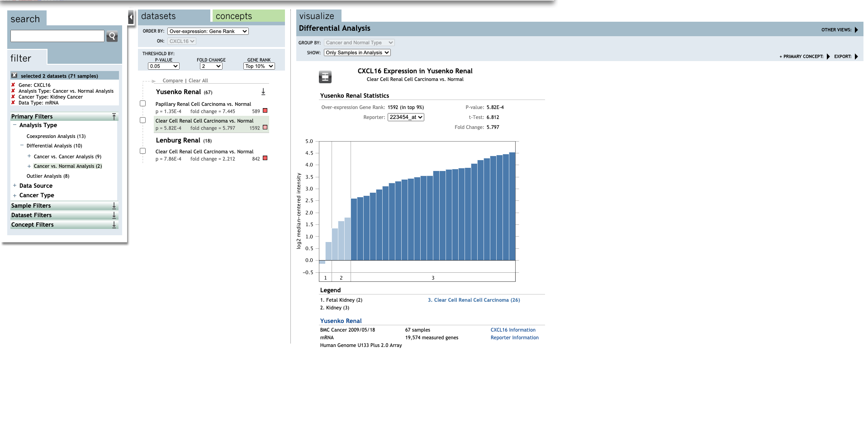Collapse the Differential Analysis tree node
Viewport: 868px width, 437px height.
coord(22,146)
